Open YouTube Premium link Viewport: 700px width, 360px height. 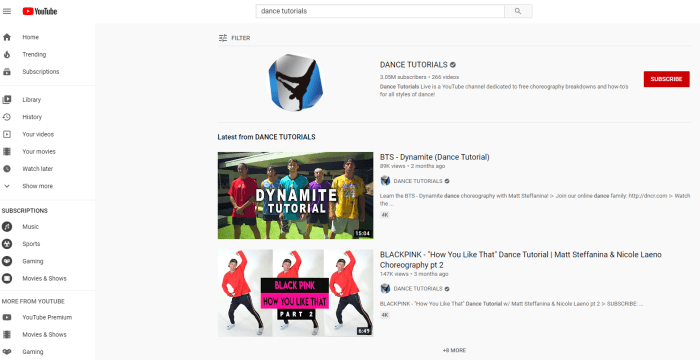click(47, 318)
